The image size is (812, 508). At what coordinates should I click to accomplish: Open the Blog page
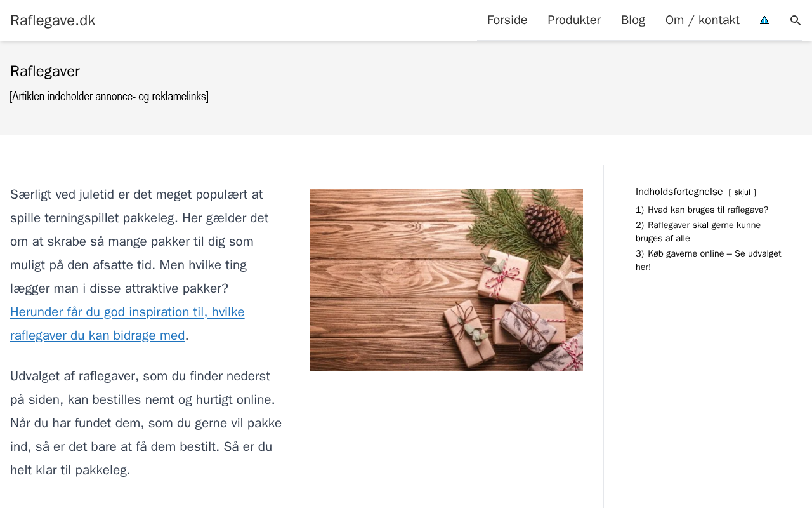pos(633,20)
